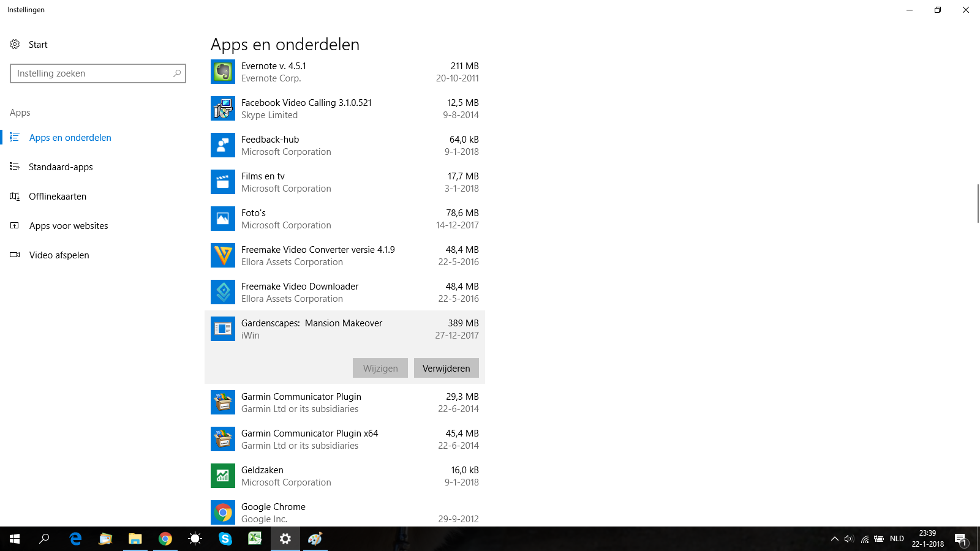Click the battery tray icon
980x551 pixels.
[879, 539]
